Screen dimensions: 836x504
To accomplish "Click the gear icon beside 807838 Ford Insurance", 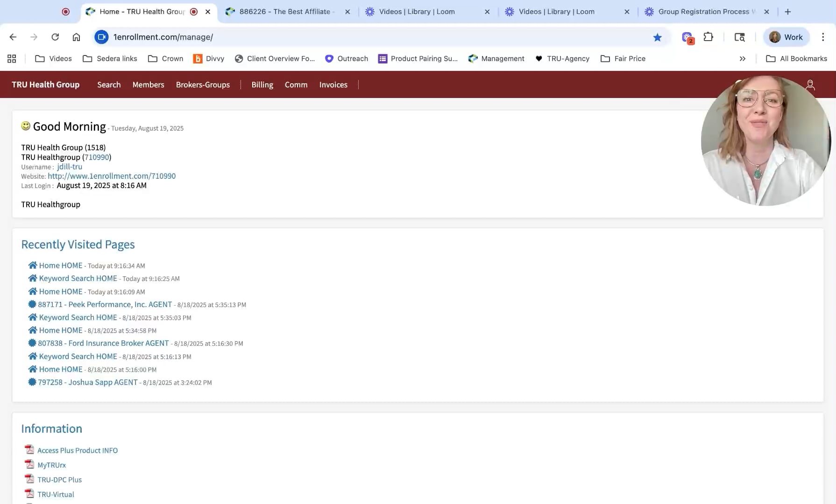I will (32, 343).
